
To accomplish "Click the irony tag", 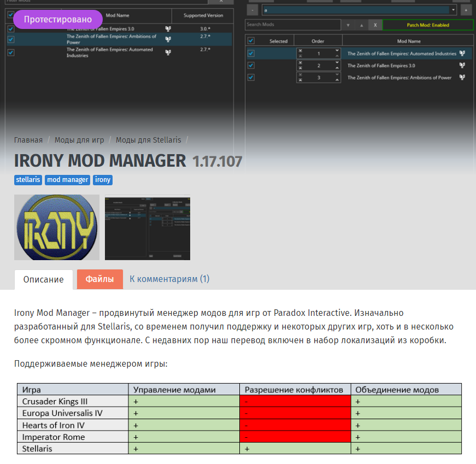I will [x=103, y=180].
